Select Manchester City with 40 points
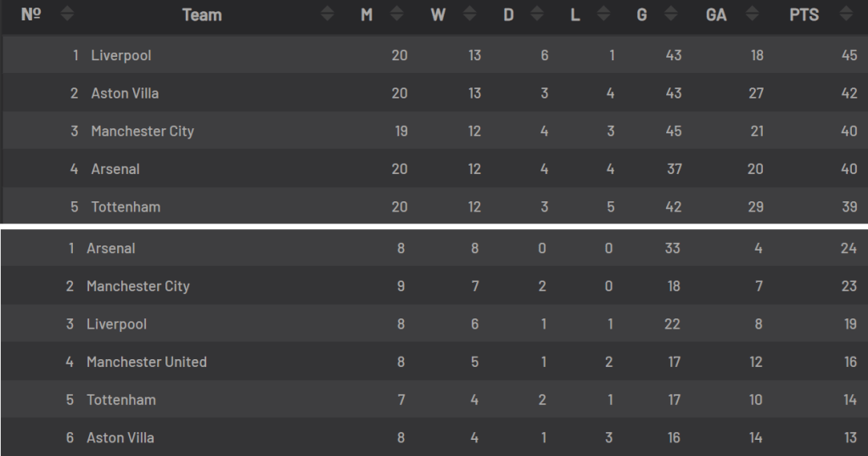868x456 pixels. coord(143,131)
